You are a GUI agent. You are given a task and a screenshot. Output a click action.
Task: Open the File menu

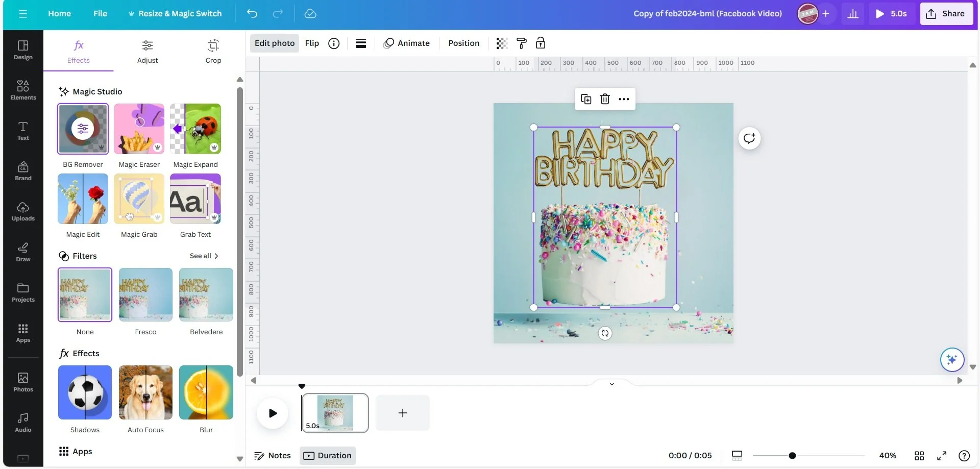pyautogui.click(x=100, y=14)
